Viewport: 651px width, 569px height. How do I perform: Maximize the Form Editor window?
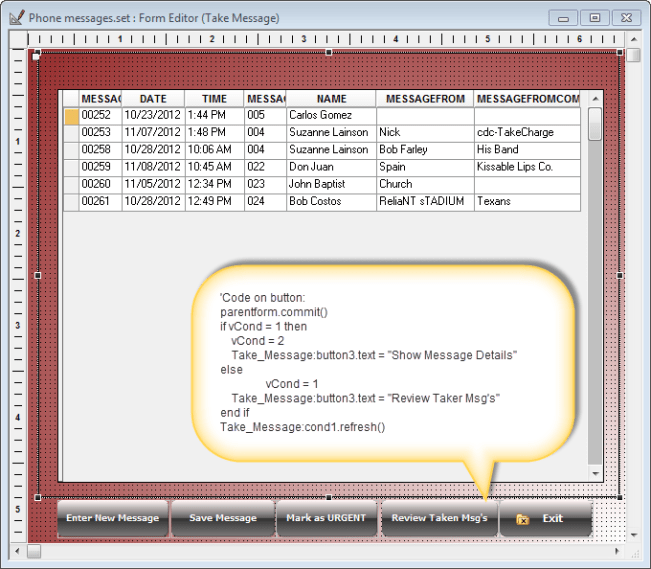(594, 17)
